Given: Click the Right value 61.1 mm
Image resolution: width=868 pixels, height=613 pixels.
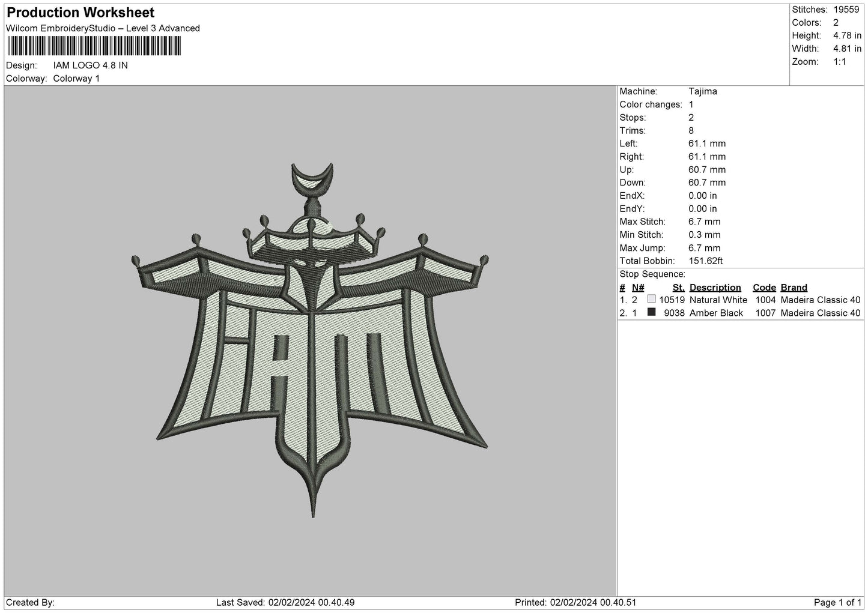Looking at the screenshot, I should coord(707,157).
